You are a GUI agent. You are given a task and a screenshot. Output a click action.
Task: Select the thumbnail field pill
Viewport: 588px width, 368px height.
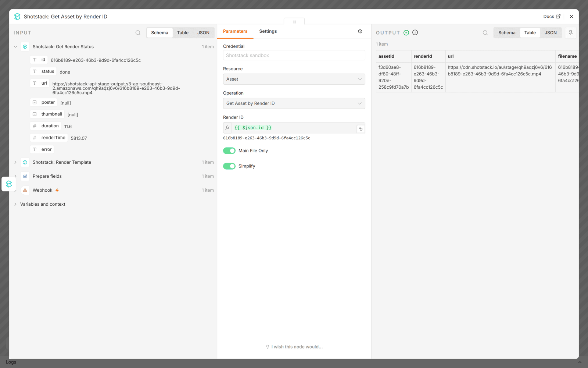[x=47, y=114]
